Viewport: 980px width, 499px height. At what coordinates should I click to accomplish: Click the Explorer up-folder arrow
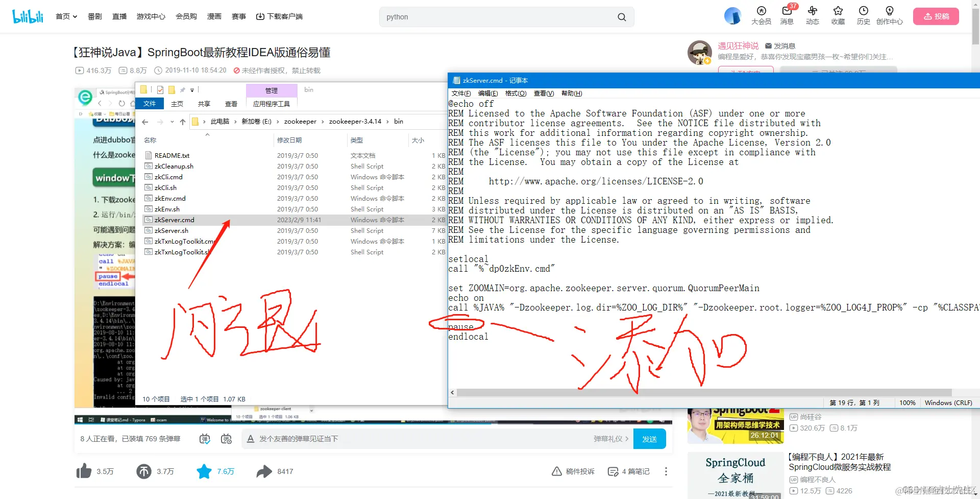tap(183, 122)
